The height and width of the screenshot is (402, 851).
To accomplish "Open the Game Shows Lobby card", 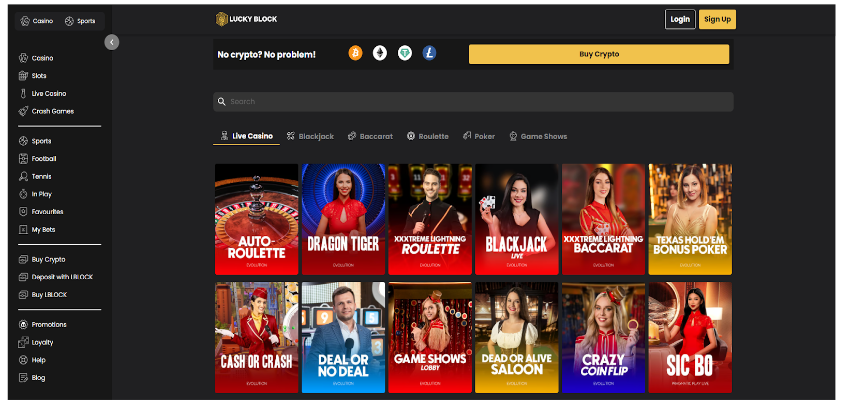I will (430, 337).
